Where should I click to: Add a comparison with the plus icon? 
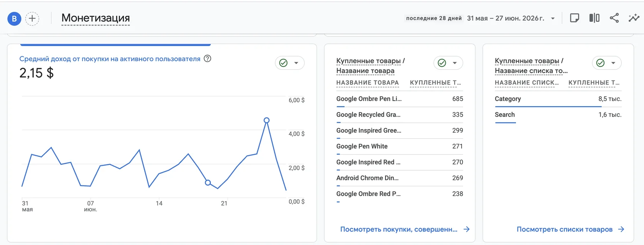tap(32, 18)
